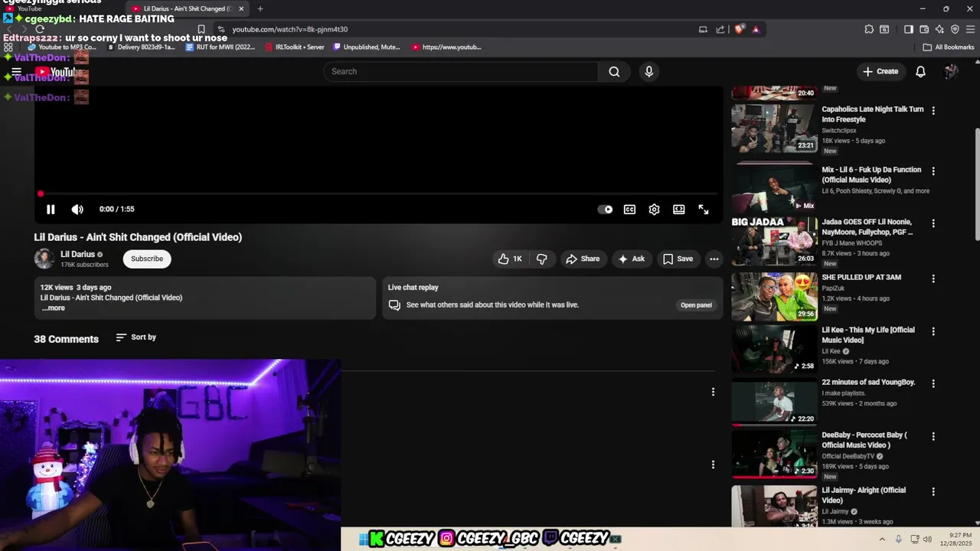
Task: Click the Ask button below video
Action: coord(632,259)
